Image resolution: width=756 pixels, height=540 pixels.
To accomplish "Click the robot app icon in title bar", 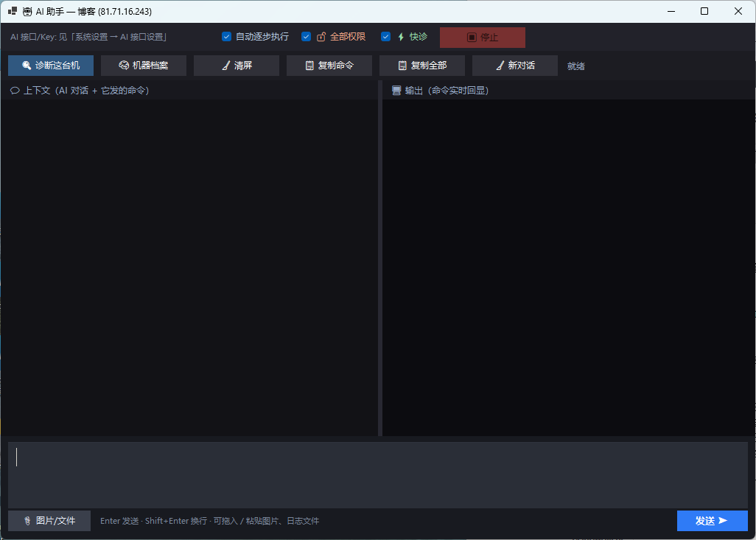I will (27, 12).
